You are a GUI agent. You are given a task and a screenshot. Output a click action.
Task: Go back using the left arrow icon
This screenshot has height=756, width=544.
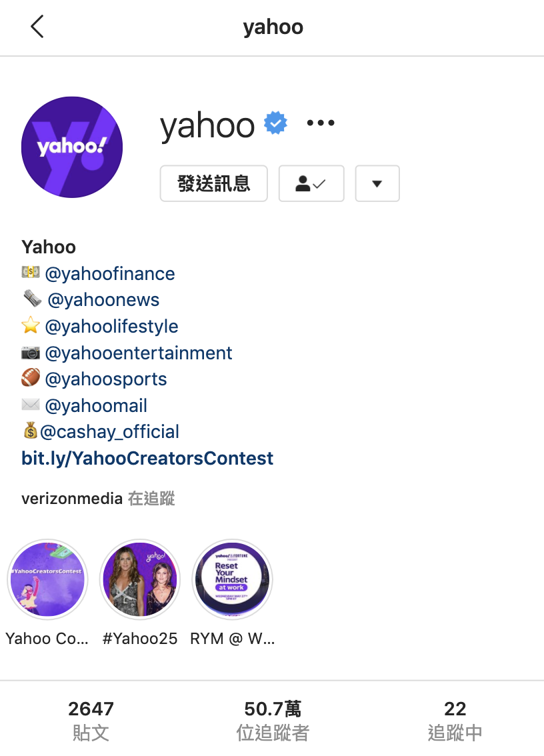37,27
